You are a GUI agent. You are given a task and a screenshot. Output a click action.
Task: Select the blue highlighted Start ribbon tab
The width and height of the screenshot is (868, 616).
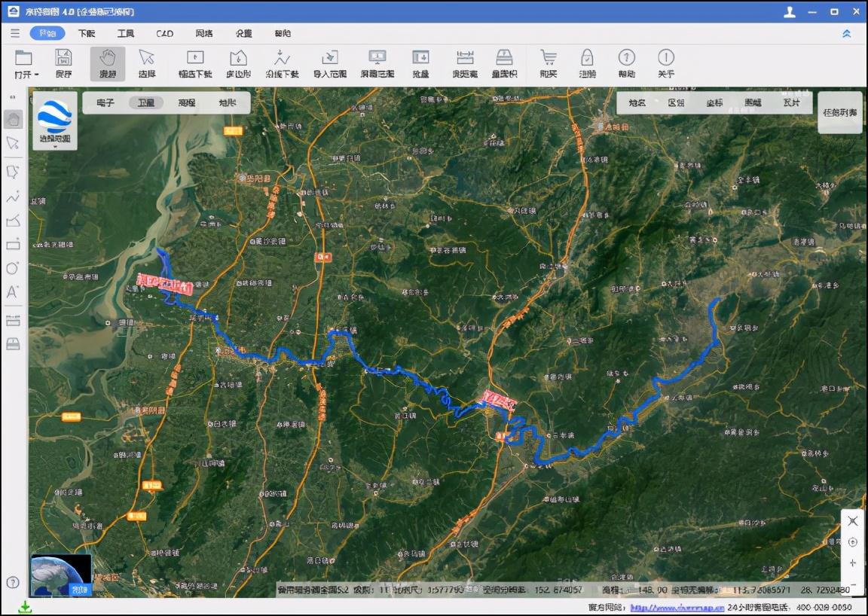pyautogui.click(x=47, y=33)
